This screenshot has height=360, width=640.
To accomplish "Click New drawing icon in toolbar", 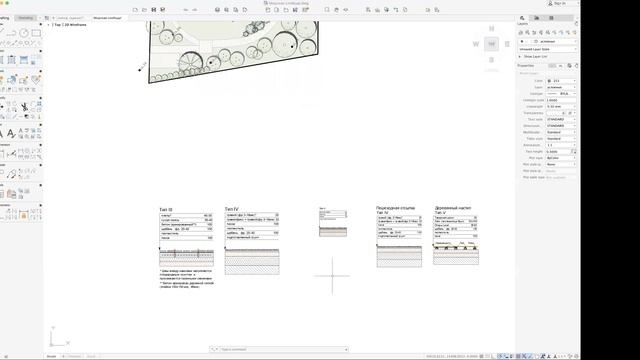I will coord(135,10).
